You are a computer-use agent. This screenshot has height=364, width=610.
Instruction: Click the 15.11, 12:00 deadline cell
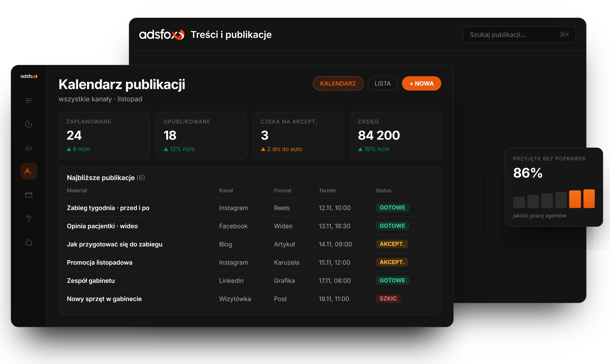click(x=335, y=262)
